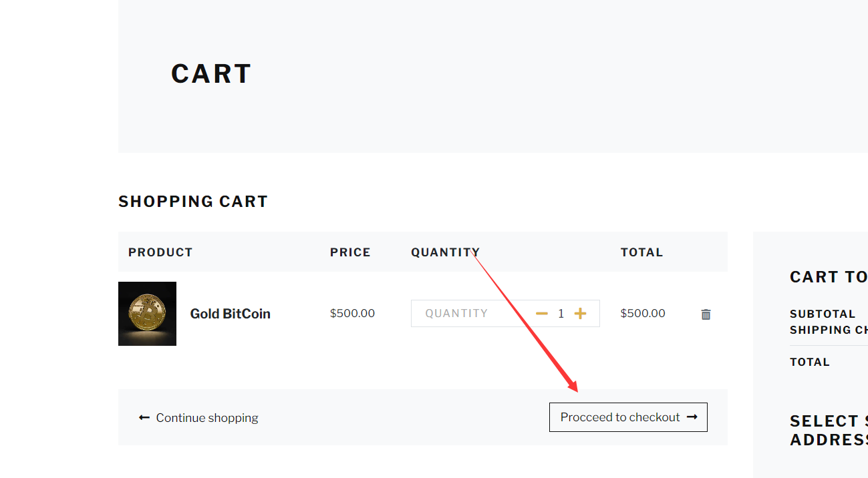
Task: Click the QUANTITY column header
Action: 445,252
